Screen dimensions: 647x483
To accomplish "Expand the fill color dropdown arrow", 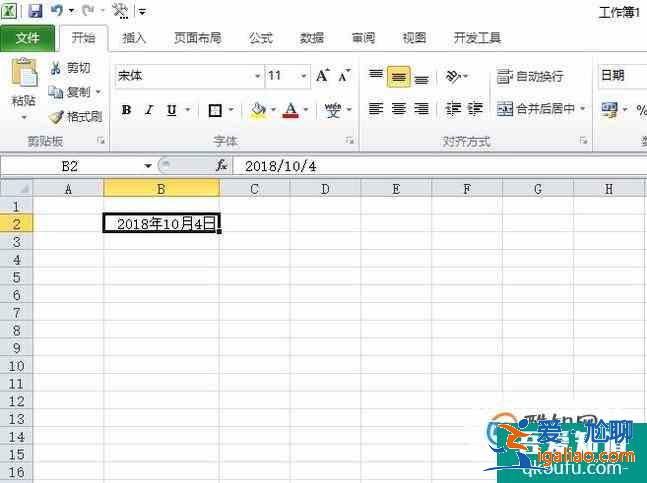I will click(273, 110).
